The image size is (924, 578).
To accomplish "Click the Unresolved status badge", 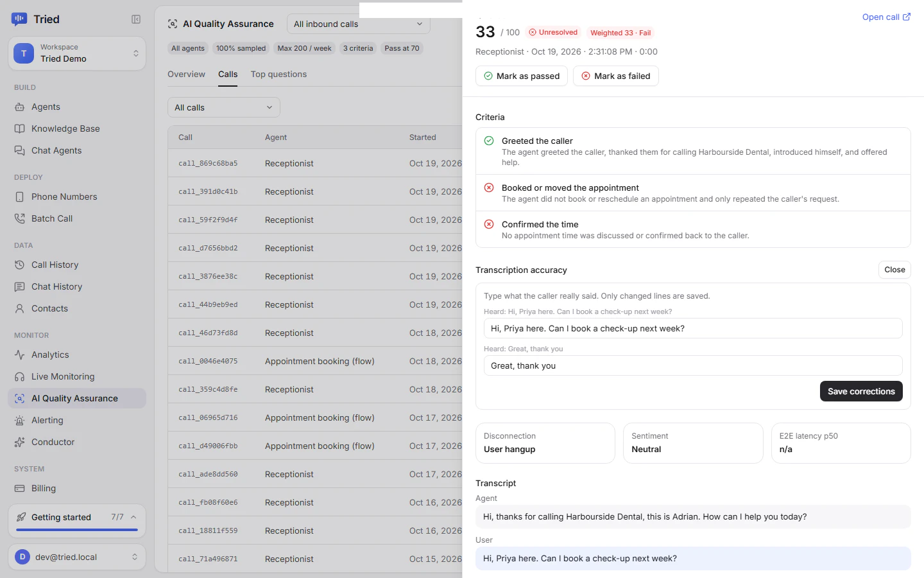I will 553,32.
